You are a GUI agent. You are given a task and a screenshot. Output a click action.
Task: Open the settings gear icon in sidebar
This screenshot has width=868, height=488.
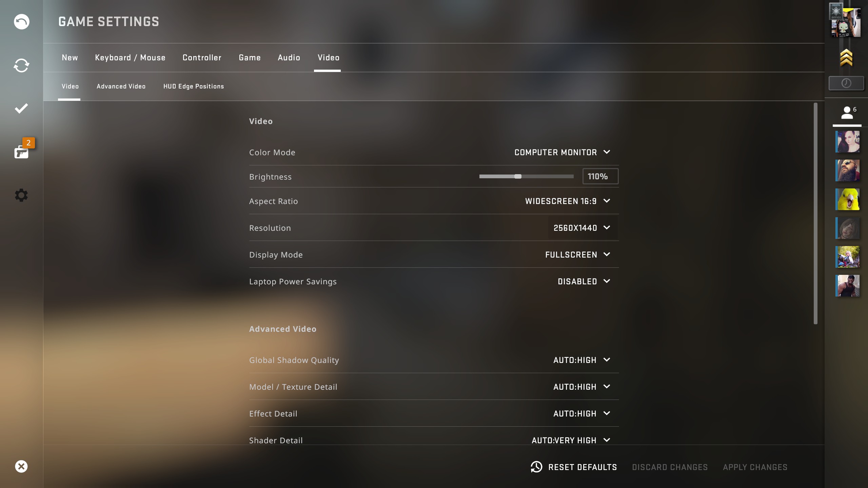[21, 195]
